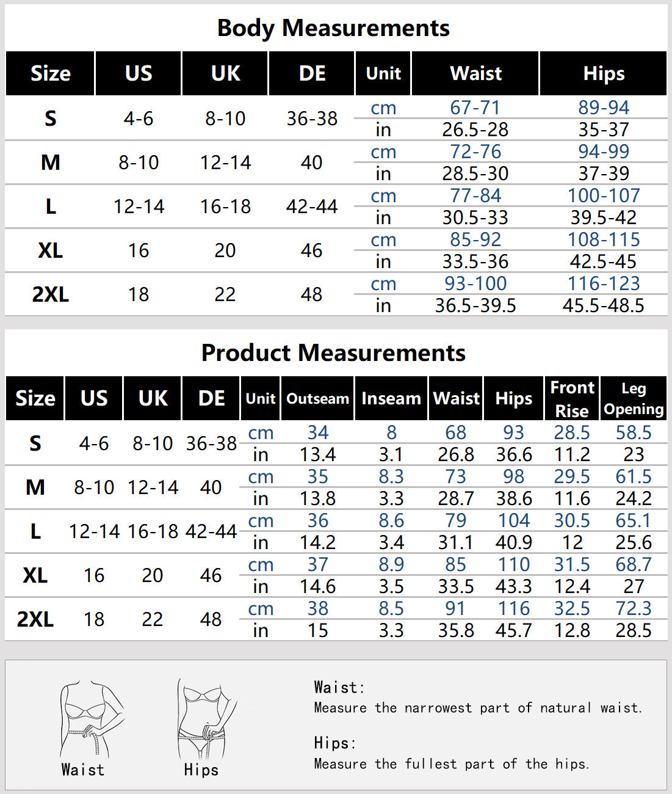Click the 72.3 leg opening value
Viewport: 672px width, 794px height.
[634, 608]
